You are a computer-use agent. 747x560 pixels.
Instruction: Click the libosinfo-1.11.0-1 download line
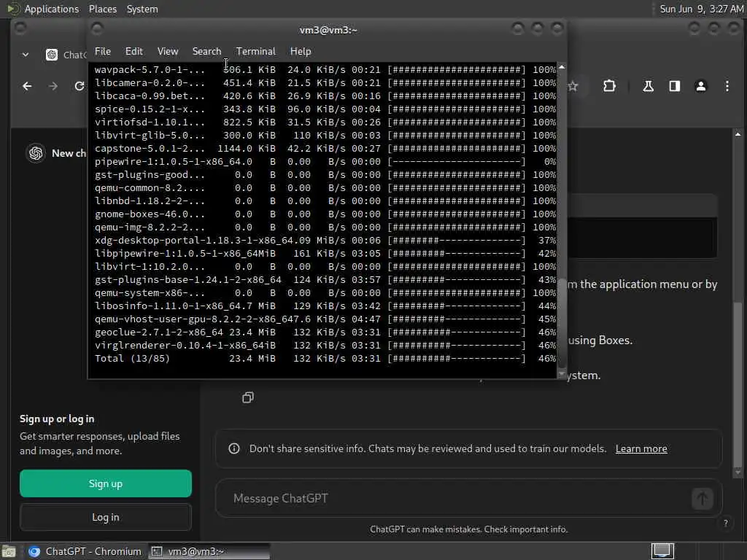point(325,306)
